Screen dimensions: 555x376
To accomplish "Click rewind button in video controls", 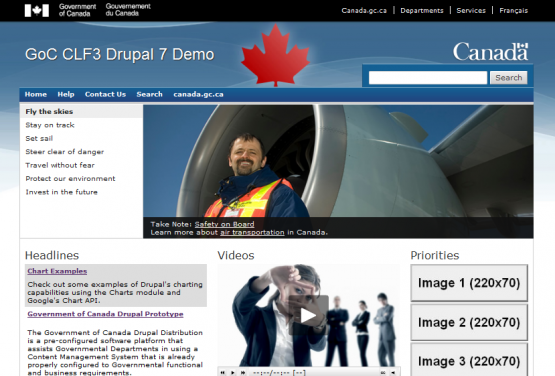I will click(x=223, y=372).
